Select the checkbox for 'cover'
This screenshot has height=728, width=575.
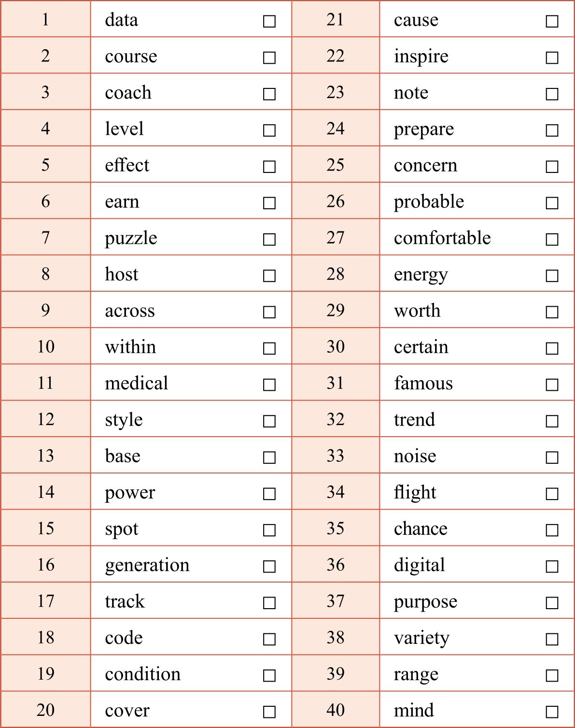pos(269,712)
